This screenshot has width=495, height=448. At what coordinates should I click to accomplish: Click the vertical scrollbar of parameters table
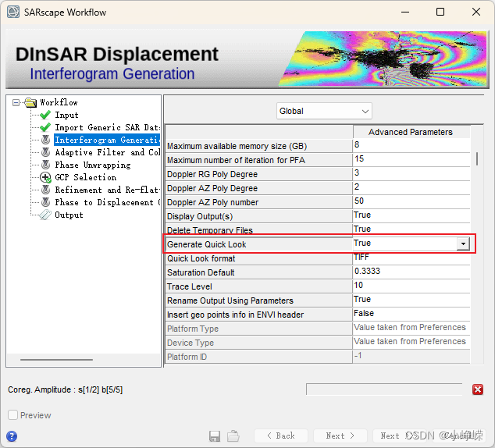pos(477,158)
